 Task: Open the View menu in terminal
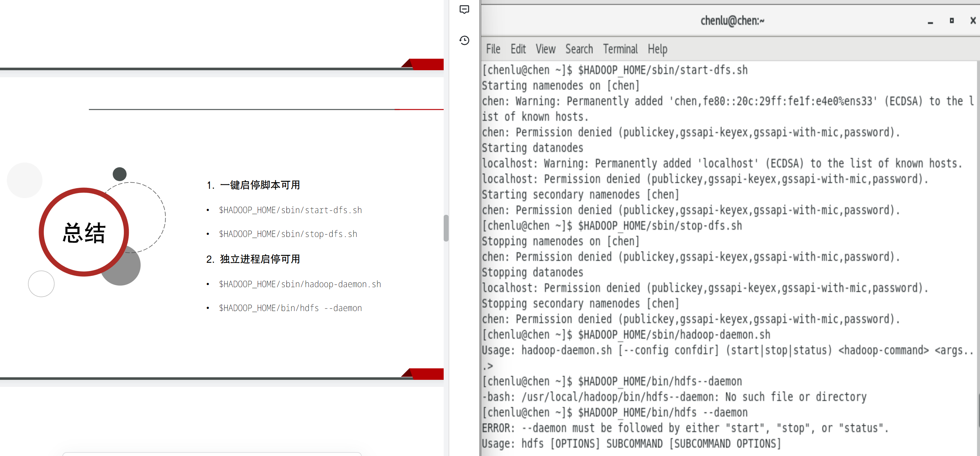[545, 49]
